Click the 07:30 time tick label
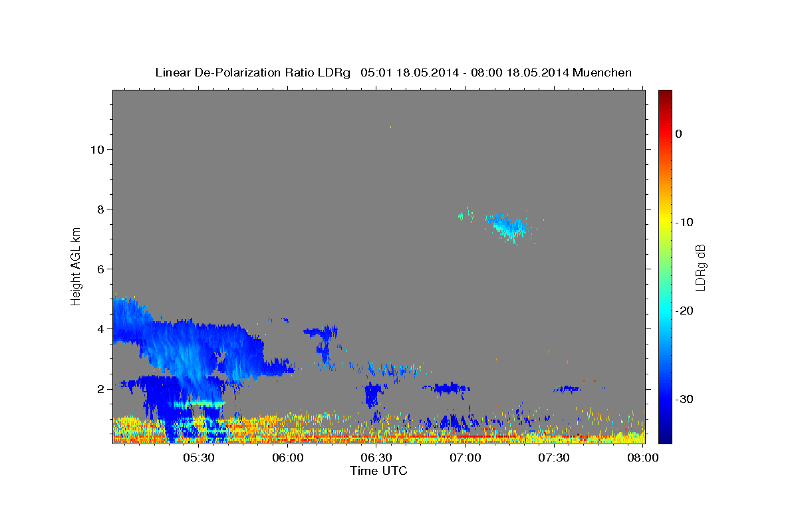 tap(554, 458)
